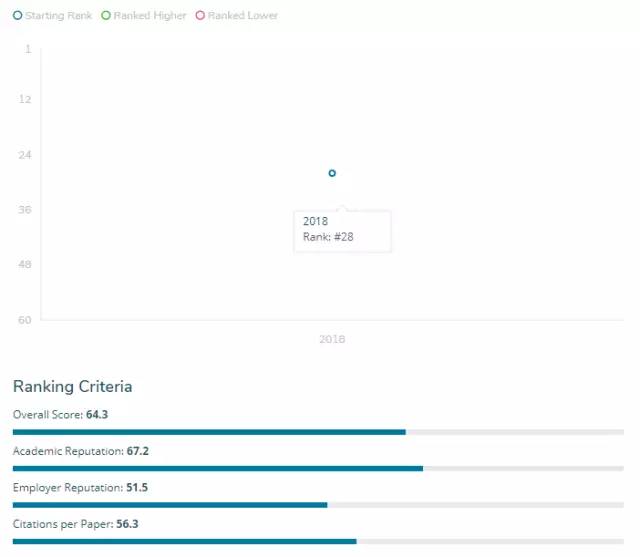Viewport: 640px width, 557px height.
Task: Click the y-axis label 36
Action: (25, 210)
